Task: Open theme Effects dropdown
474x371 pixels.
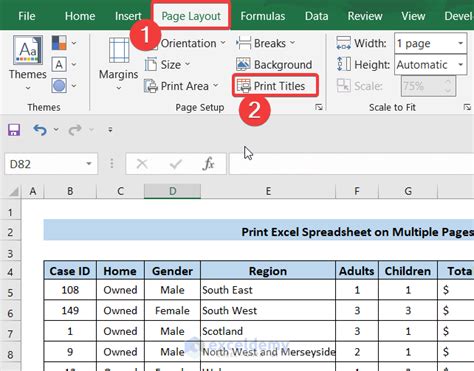Action: pos(64,86)
